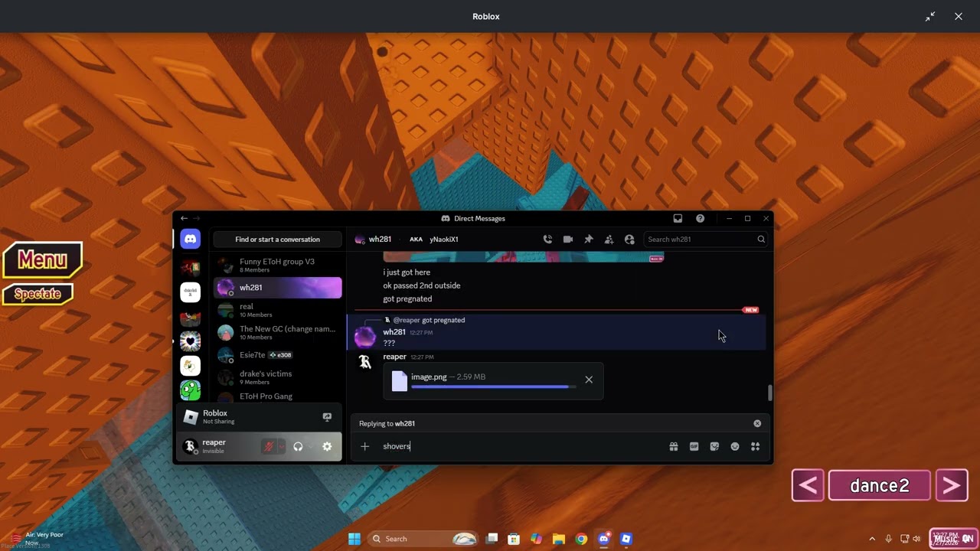The image size is (980, 551).
Task: Open reaper's user status panel
Action: (x=218, y=446)
